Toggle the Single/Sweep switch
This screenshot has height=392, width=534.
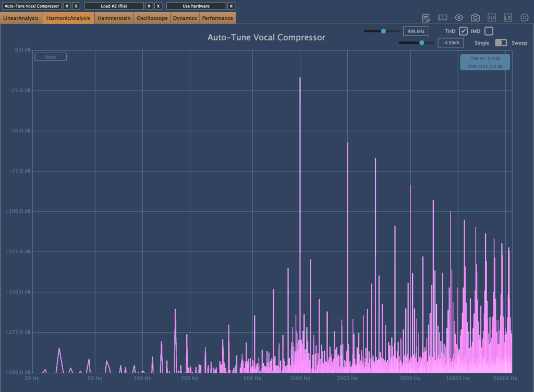pos(501,43)
